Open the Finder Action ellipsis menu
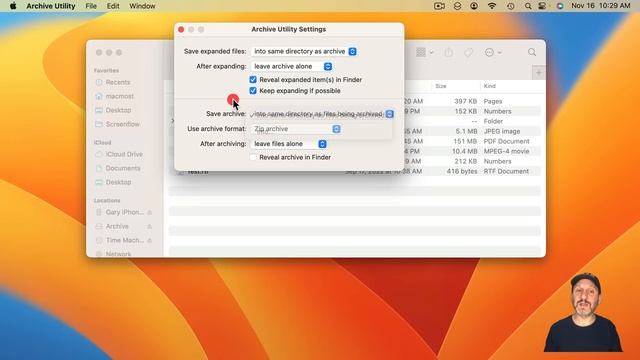The width and height of the screenshot is (640, 360). [x=493, y=52]
